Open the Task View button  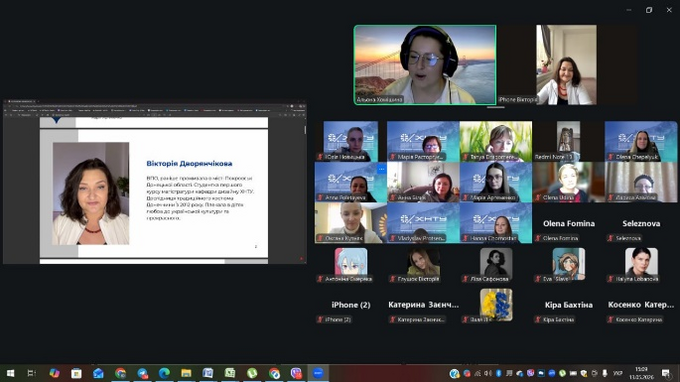click(31, 373)
